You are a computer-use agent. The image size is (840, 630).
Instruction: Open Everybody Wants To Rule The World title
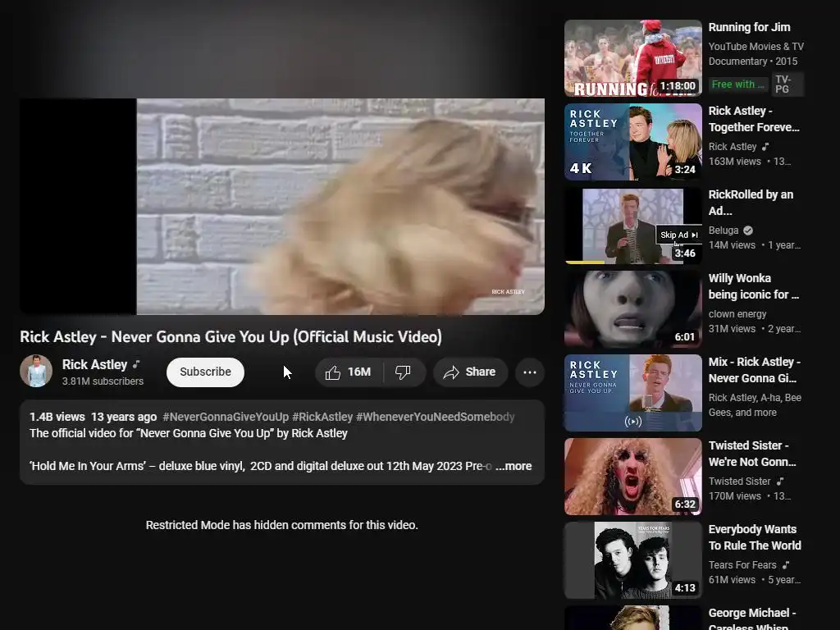coord(755,537)
